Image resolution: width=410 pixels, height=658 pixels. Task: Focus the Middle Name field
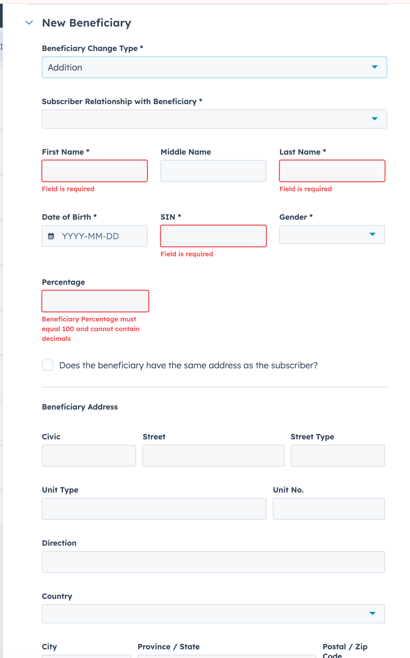coord(213,171)
